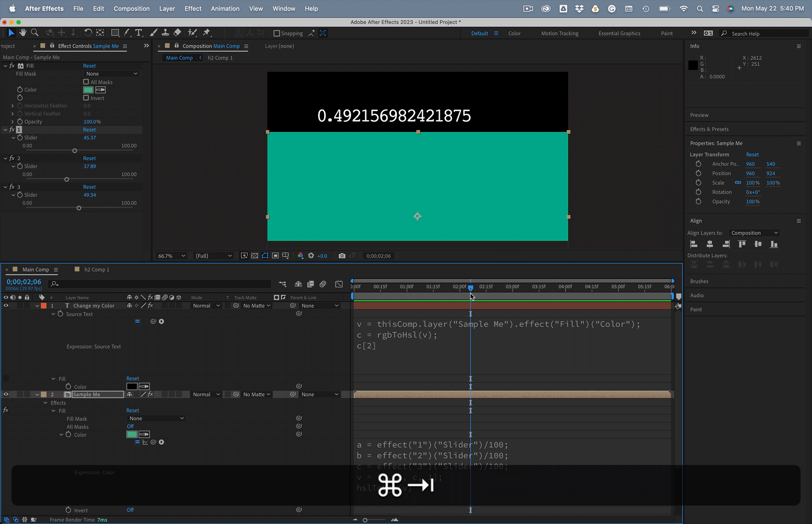The image size is (812, 524).
Task: Click timeline Fill Reset for Sample Me
Action: (133, 410)
